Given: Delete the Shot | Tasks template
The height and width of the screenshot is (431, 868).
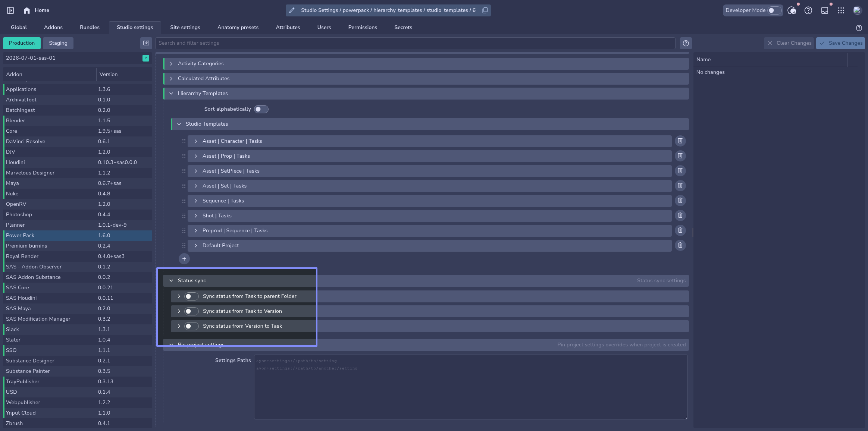Looking at the screenshot, I should click(x=680, y=215).
